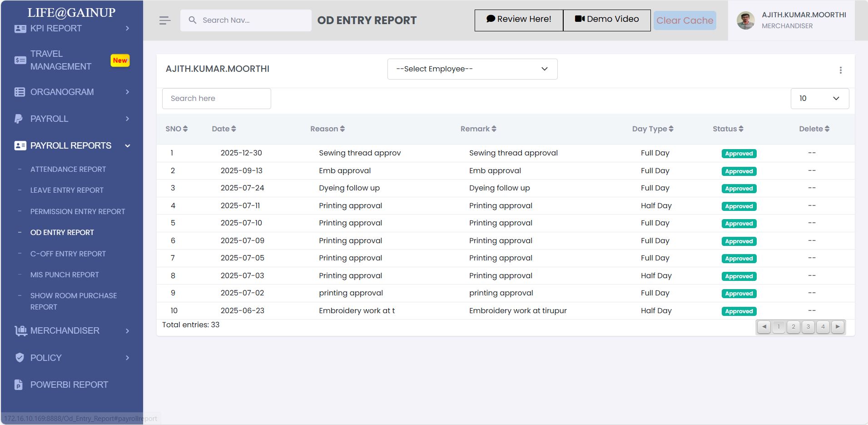
Task: Open the MIS Punch Report menu item
Action: coord(64,275)
